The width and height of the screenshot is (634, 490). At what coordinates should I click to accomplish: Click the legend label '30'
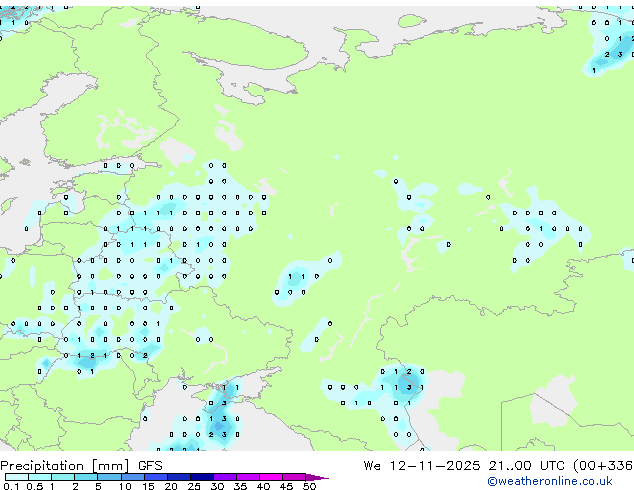217,486
